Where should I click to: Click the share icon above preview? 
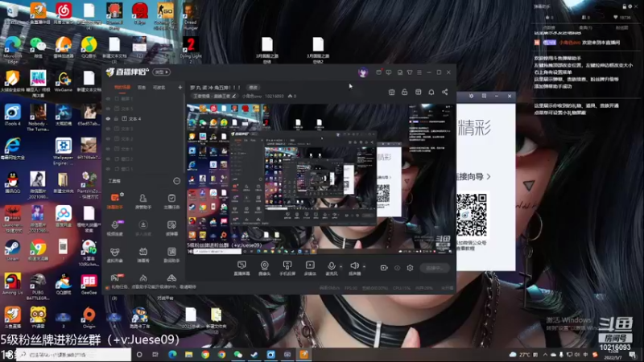pyautogui.click(x=445, y=93)
